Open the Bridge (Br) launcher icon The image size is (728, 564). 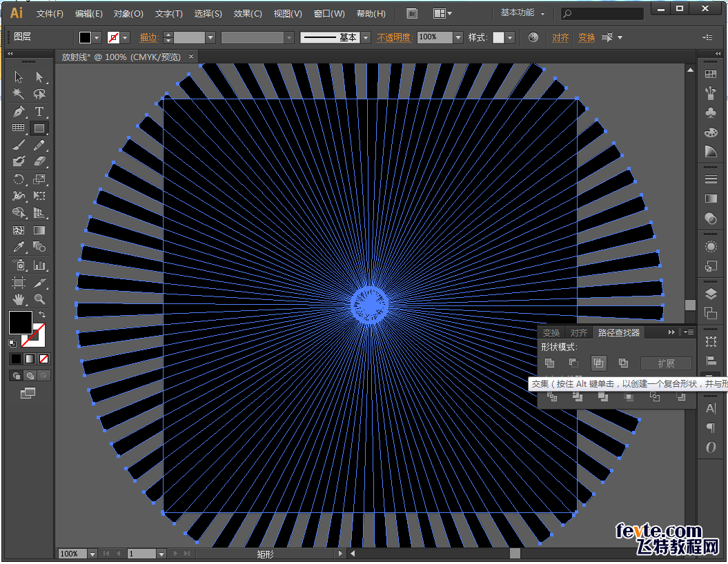412,13
